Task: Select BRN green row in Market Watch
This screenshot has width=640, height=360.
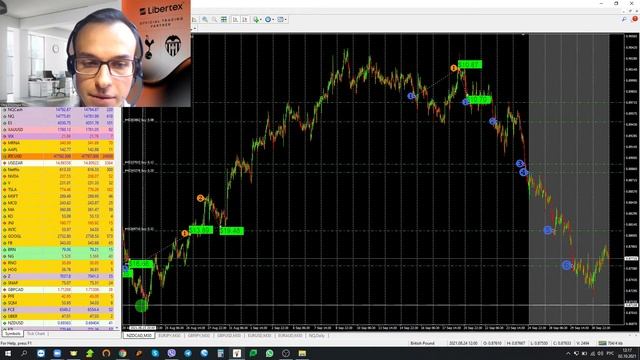Action: coord(58,249)
